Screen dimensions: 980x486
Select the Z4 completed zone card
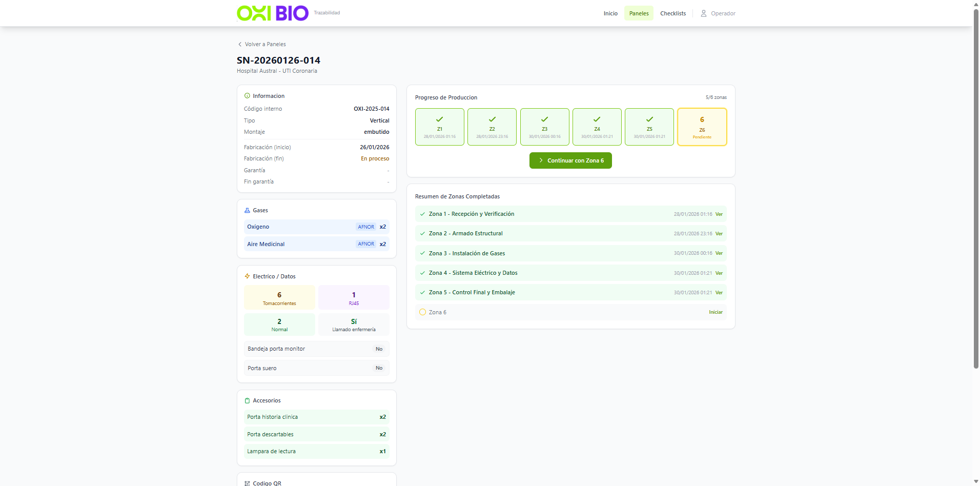[597, 127]
